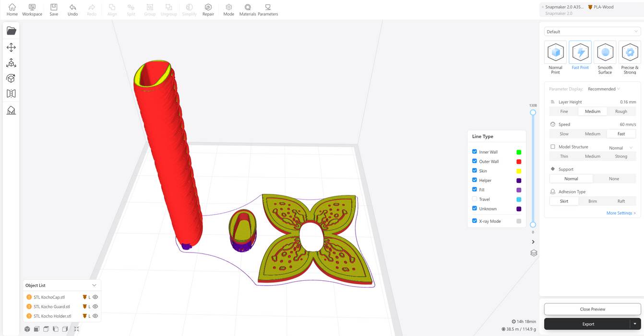
Task: Hide STL KochoCap.stl using the eye icon
Action: pos(95,297)
